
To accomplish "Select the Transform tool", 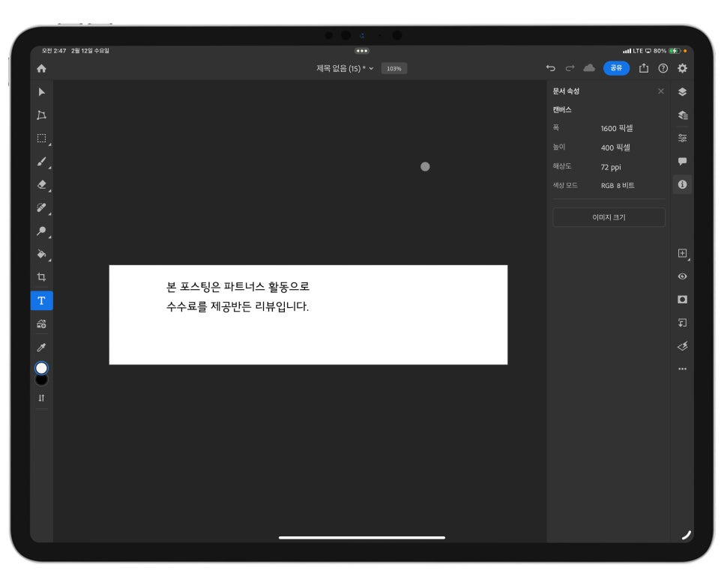I will click(41, 115).
